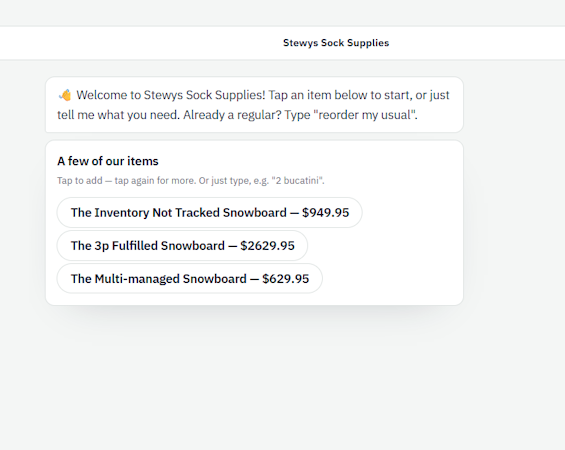Screen dimensions: 565x450
Task: Click the Stewys Sock Supplies header title
Action: (336, 43)
